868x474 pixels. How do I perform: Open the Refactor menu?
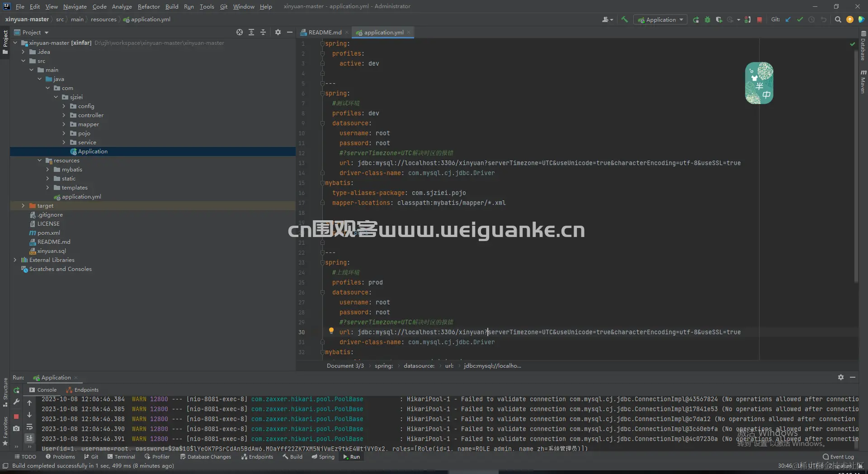tap(148, 6)
